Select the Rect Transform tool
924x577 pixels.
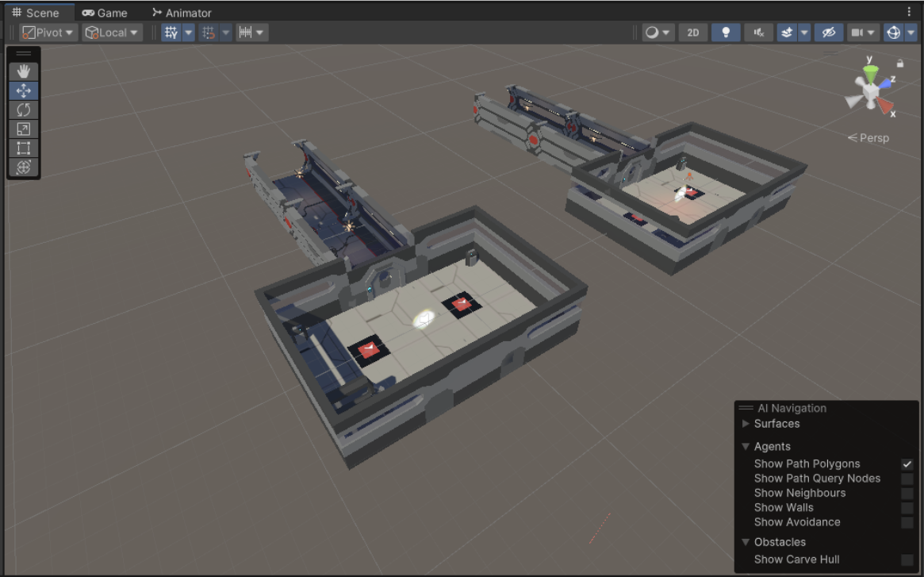pyautogui.click(x=24, y=148)
